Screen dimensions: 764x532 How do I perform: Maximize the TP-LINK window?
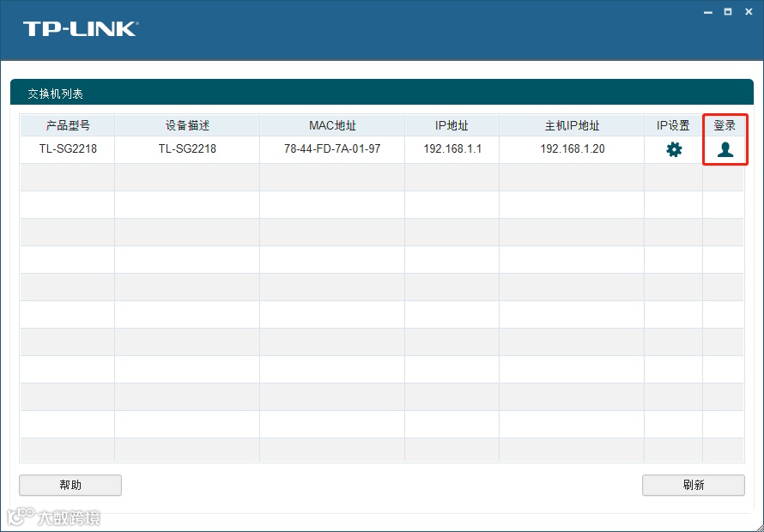(x=728, y=12)
